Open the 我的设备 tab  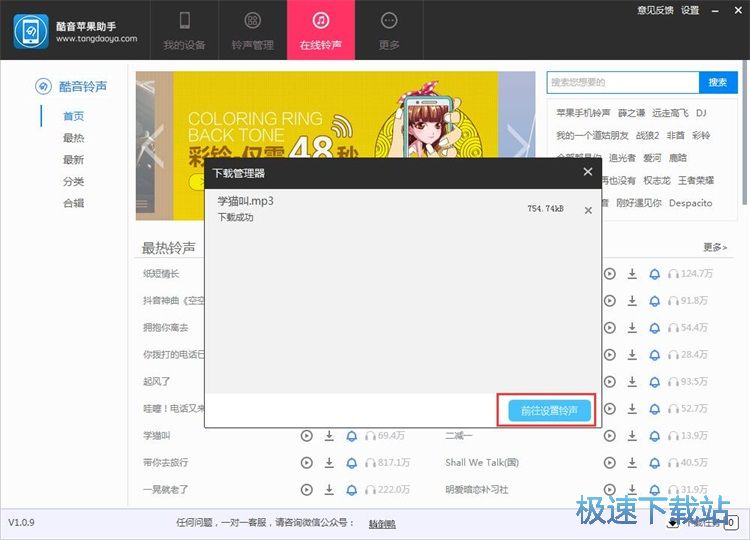(x=184, y=30)
